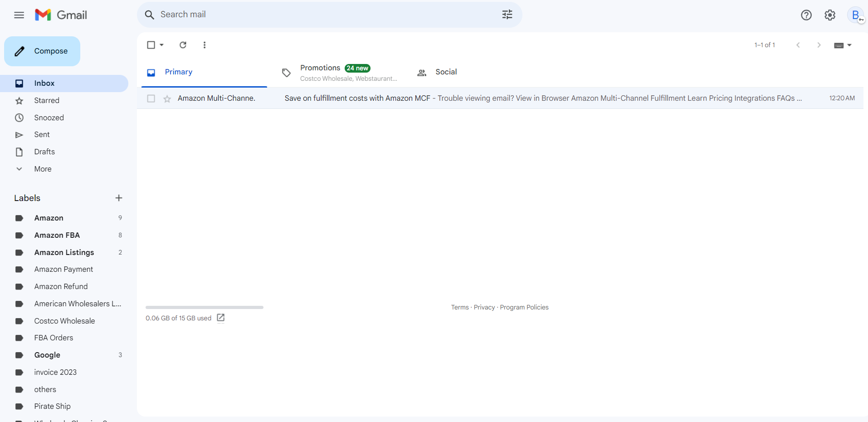Viewport: 868px width, 422px height.
Task: Open the Google account avatar
Action: pos(856,15)
